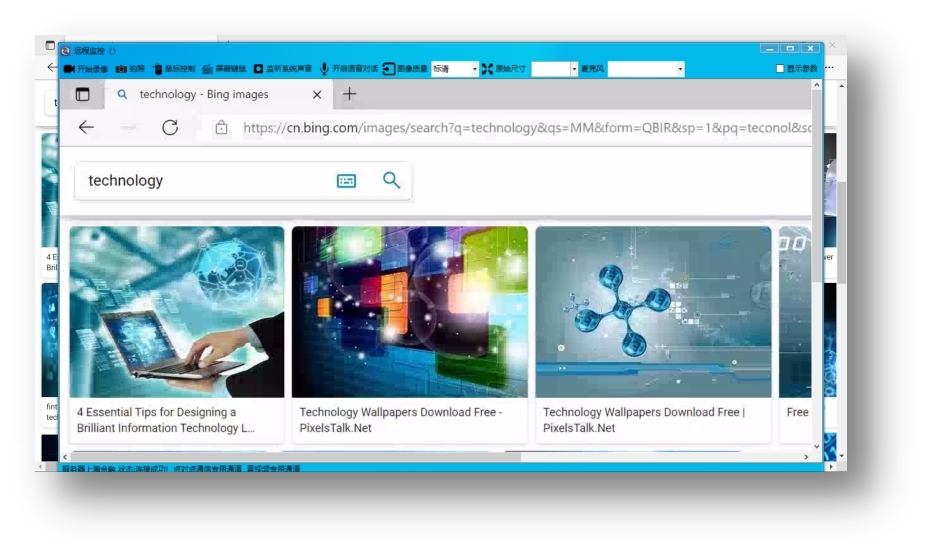The width and height of the screenshot is (931, 556).
Task: Open the 屏幕键盘 on-screen keyboard
Action: click(207, 69)
